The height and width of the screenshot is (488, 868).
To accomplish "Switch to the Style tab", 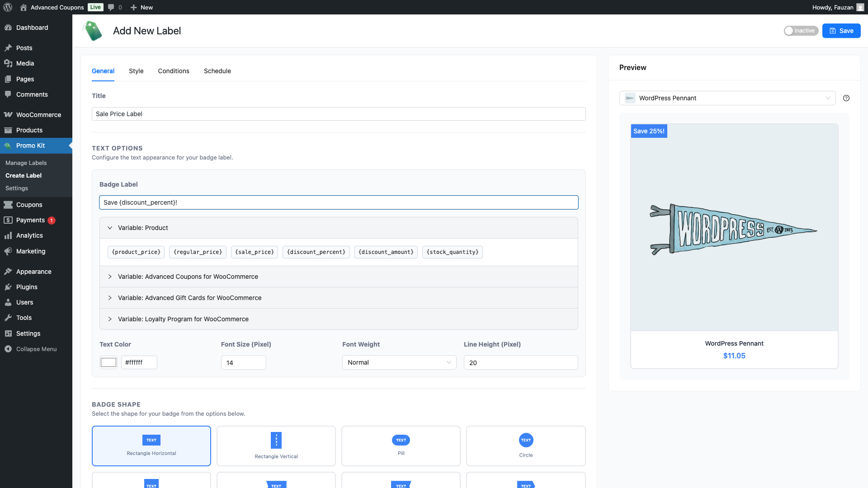I will click(136, 71).
